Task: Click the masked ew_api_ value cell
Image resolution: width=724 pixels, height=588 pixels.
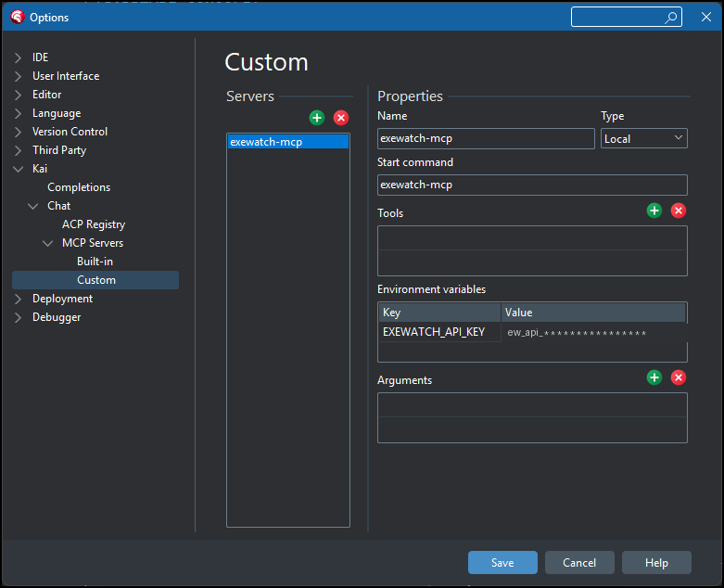Action: click(x=594, y=332)
